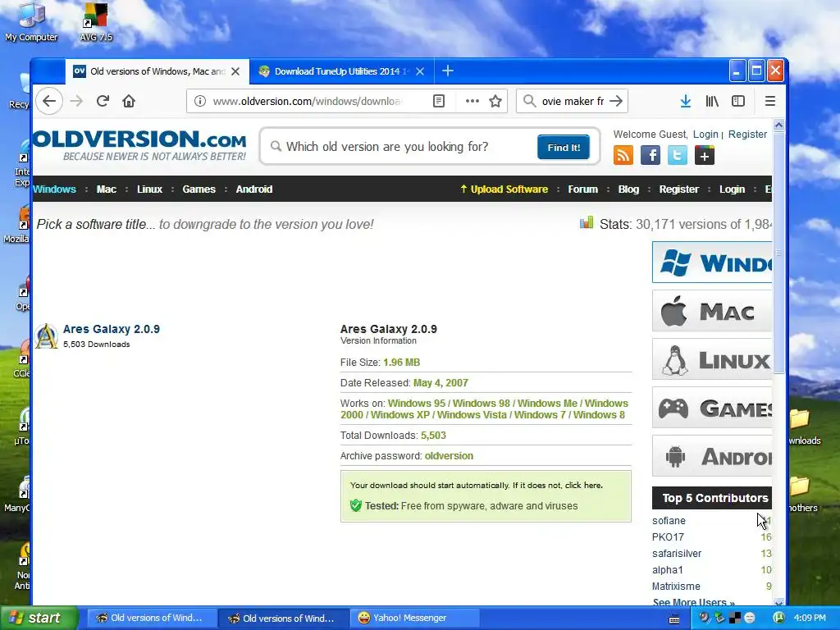This screenshot has height=630, width=840.
Task: Click the Games platform banner button
Action: [712, 408]
